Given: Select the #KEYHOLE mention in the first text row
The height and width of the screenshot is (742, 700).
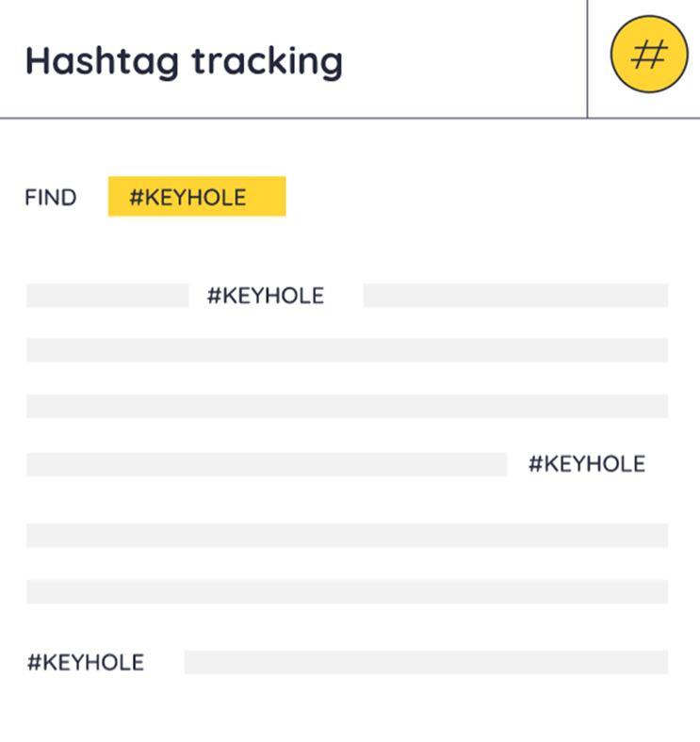Looking at the screenshot, I should (x=266, y=296).
